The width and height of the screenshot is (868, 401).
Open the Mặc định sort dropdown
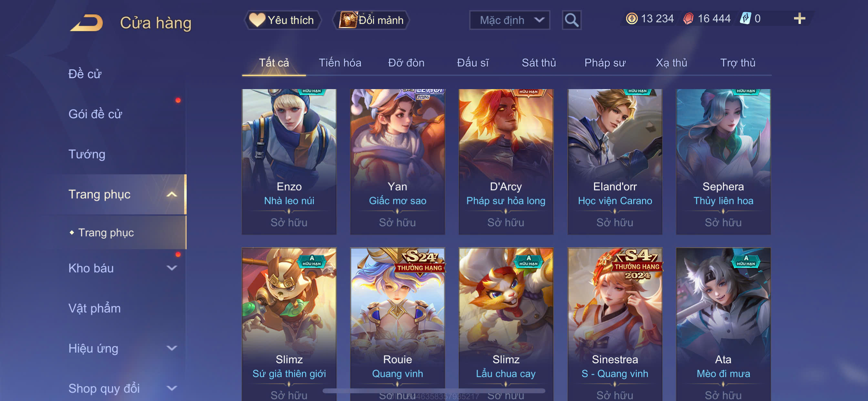tap(510, 20)
